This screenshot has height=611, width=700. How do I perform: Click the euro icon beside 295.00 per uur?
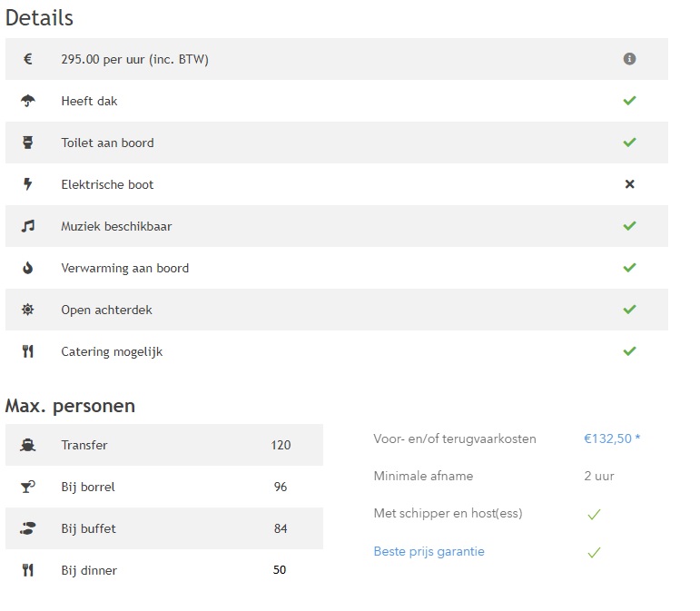pos(27,59)
